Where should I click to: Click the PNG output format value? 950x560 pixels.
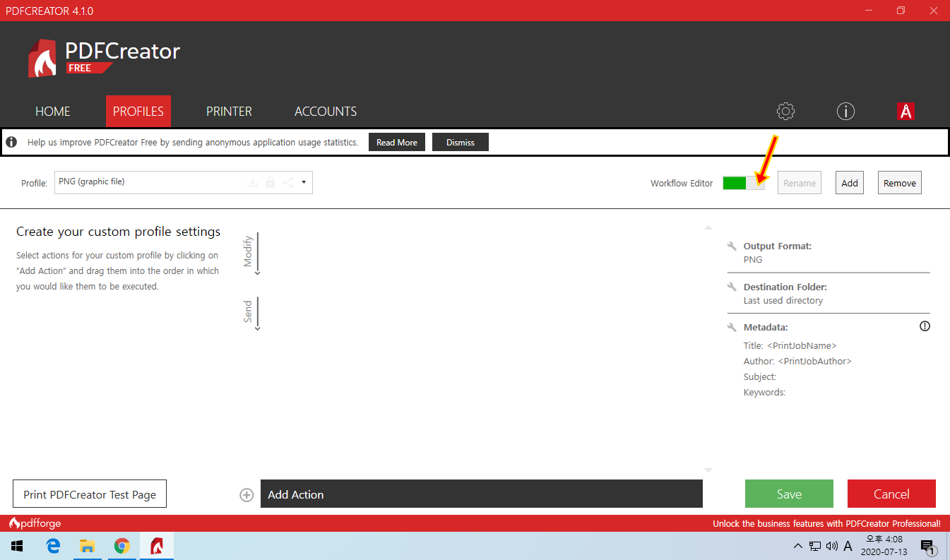pyautogui.click(x=753, y=260)
